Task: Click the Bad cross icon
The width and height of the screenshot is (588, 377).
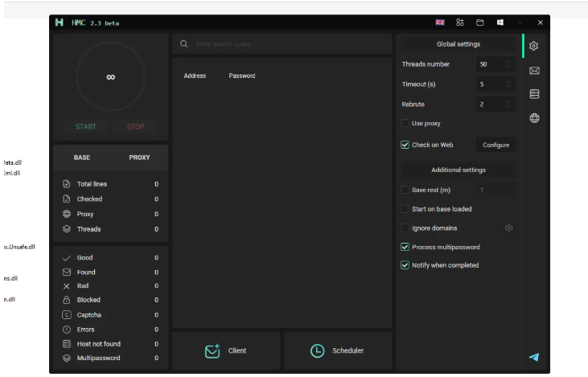Action: tap(67, 286)
